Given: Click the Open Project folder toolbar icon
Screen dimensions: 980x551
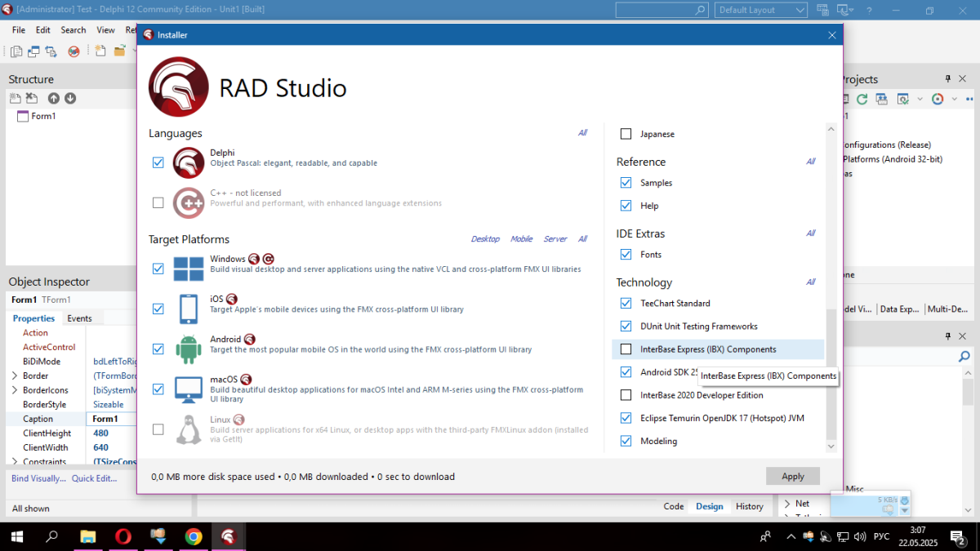Looking at the screenshot, I should click(x=120, y=51).
